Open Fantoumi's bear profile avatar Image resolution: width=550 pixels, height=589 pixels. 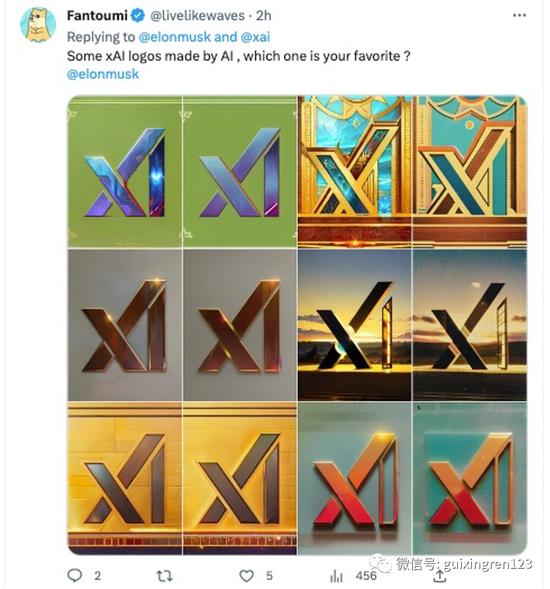[x=38, y=24]
